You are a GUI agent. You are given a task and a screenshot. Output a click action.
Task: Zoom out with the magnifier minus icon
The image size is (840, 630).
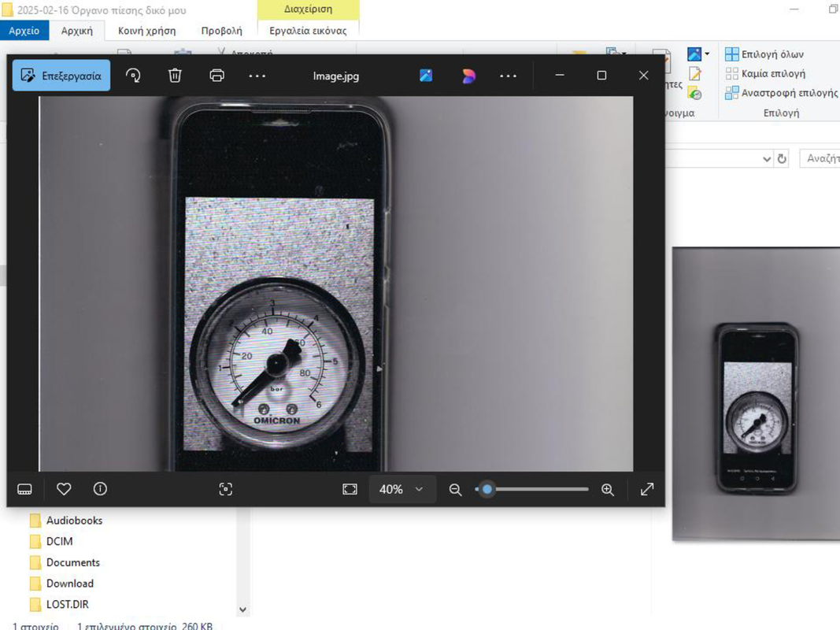point(455,489)
